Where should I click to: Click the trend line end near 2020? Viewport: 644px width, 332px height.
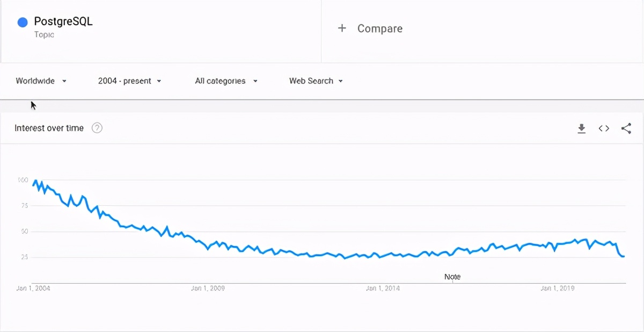point(623,256)
